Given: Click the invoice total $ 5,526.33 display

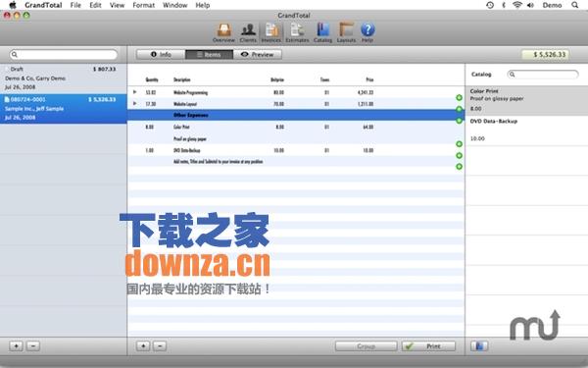Looking at the screenshot, I should coord(546,55).
